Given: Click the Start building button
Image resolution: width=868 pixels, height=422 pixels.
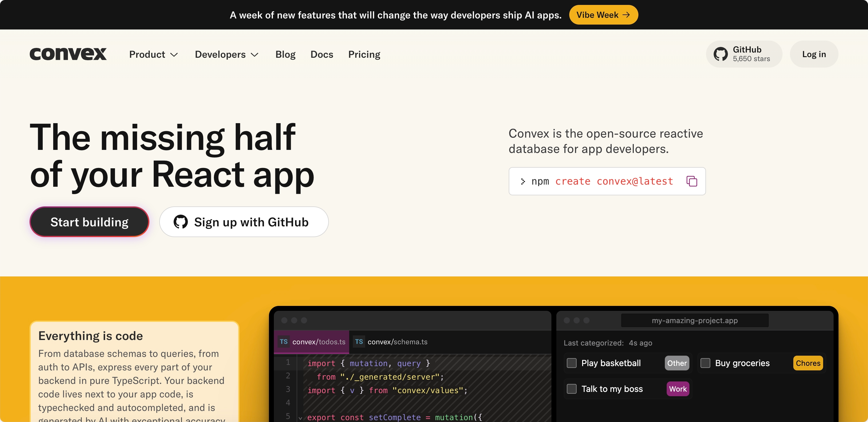Looking at the screenshot, I should pyautogui.click(x=89, y=222).
